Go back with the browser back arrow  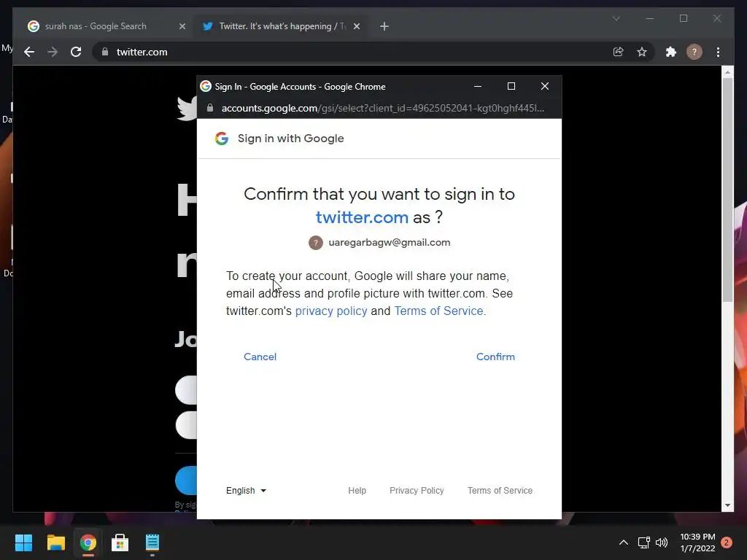coord(29,52)
